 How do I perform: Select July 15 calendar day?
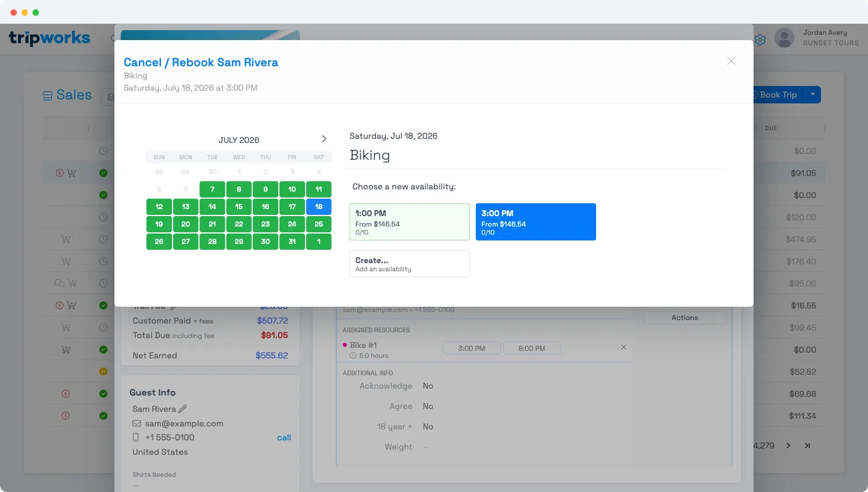click(239, 207)
